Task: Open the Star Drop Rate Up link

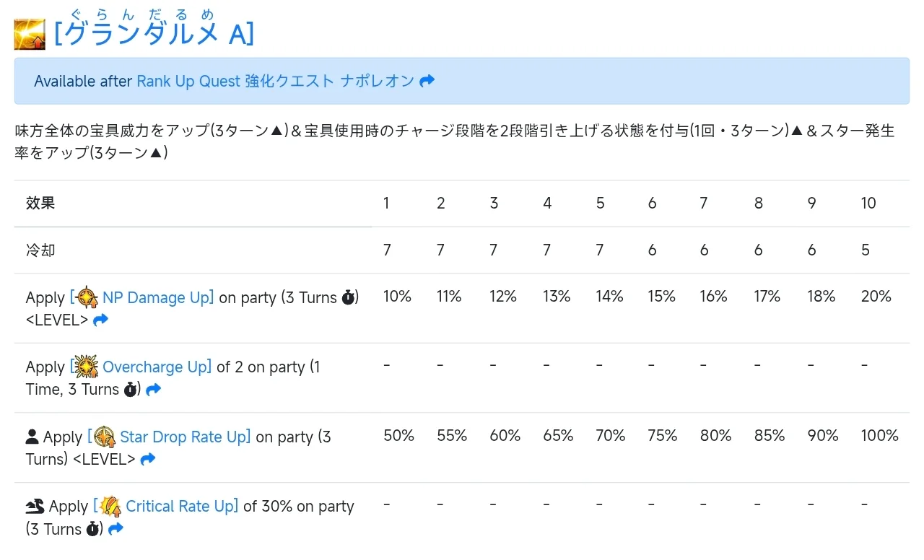Action: point(185,437)
